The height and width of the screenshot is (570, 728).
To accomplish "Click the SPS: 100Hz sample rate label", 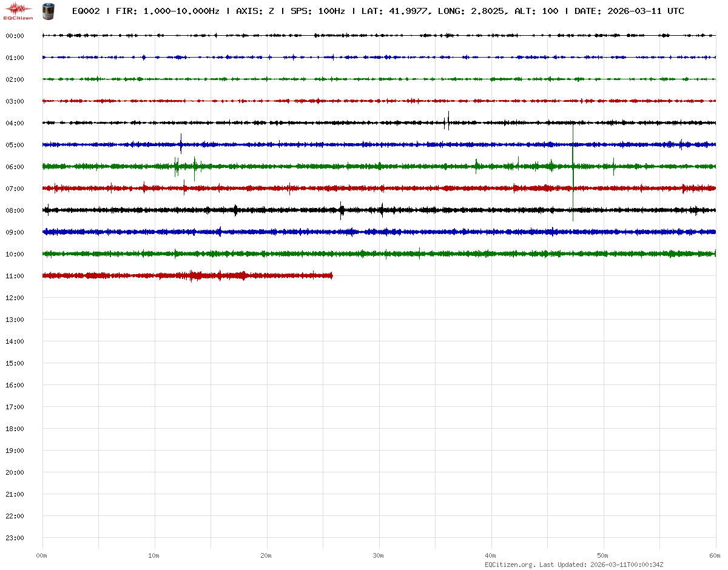I will (x=318, y=11).
